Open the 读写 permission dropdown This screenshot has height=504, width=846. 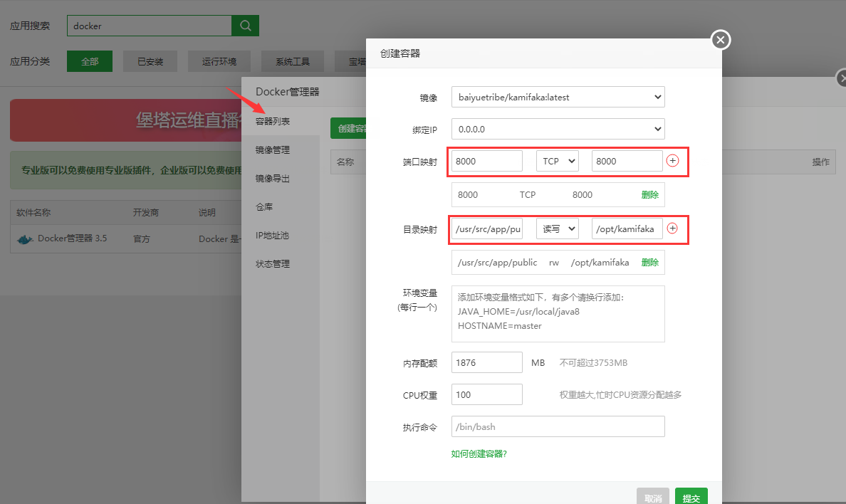558,229
